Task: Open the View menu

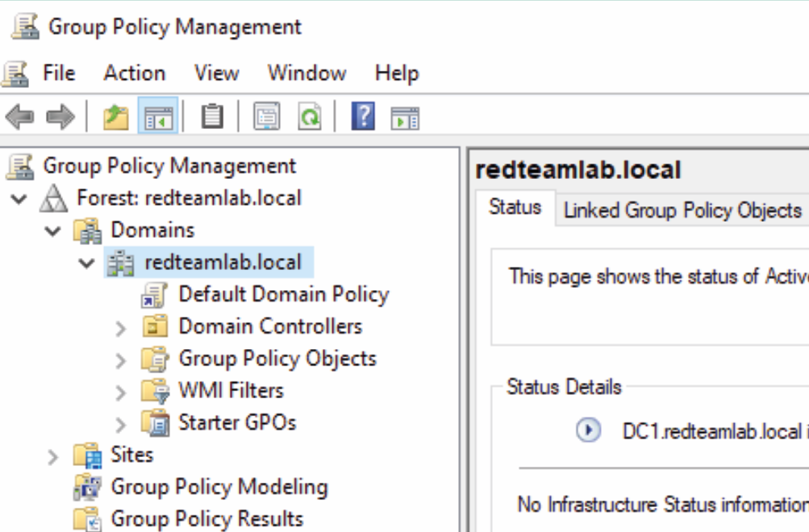Action: click(217, 73)
